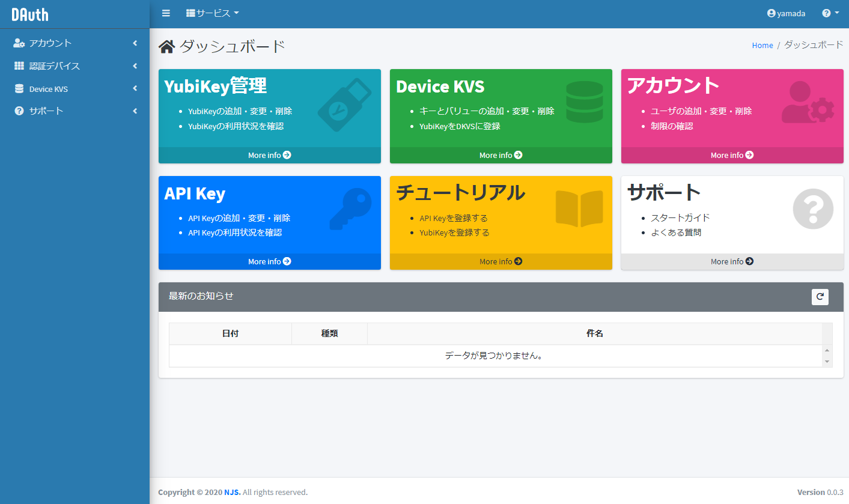Expand the Device KVS sidebar chevron
The image size is (849, 504).
click(x=135, y=89)
